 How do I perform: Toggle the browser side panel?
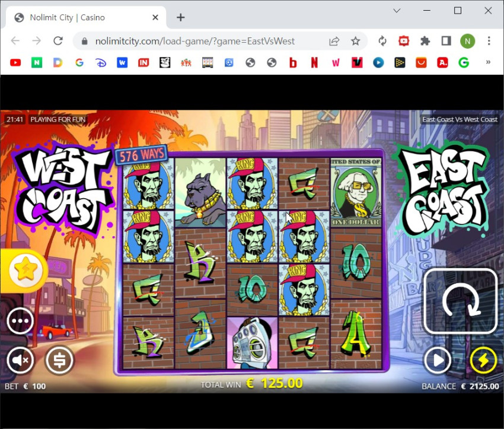[x=446, y=41]
